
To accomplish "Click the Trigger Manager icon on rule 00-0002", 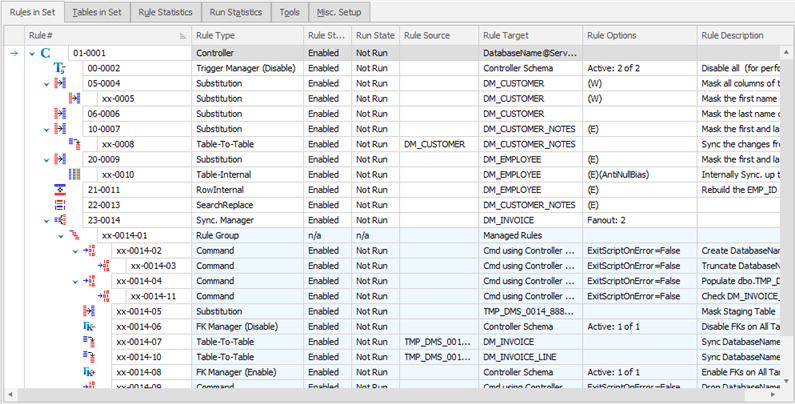I will click(x=59, y=67).
